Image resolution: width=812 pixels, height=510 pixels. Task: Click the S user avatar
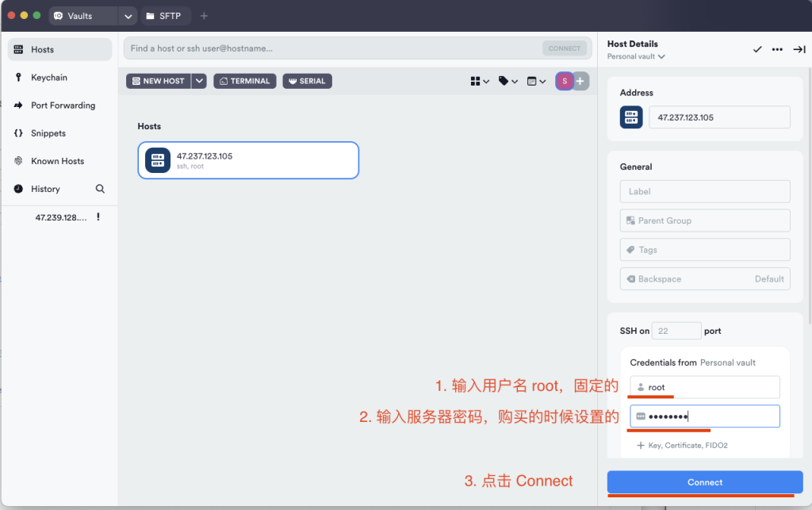pos(565,81)
